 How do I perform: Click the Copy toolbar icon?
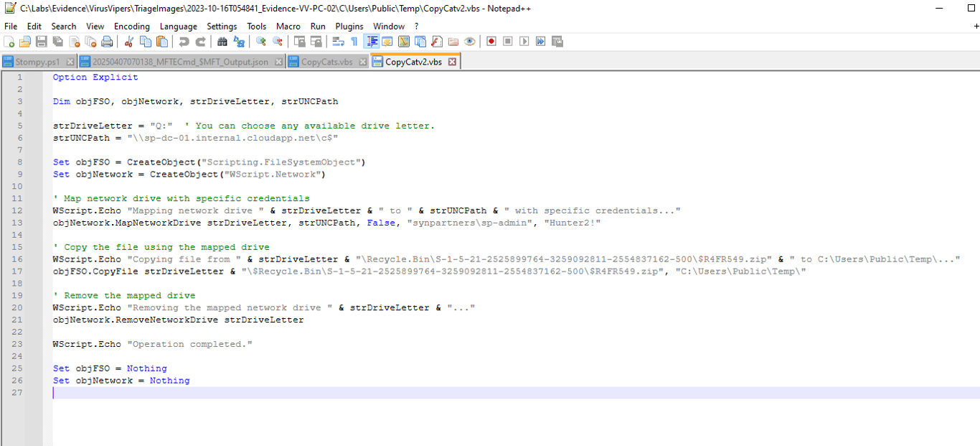point(146,42)
